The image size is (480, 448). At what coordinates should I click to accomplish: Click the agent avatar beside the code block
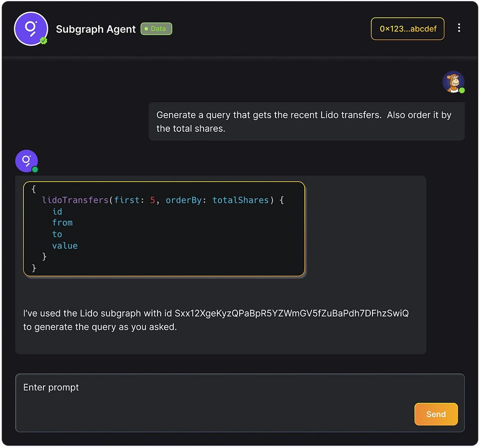click(x=26, y=160)
